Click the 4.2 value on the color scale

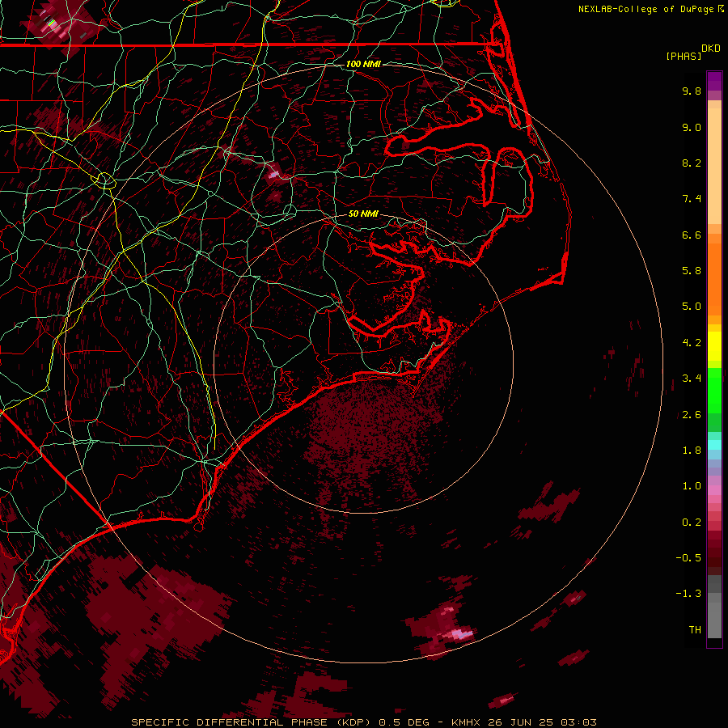692,343
